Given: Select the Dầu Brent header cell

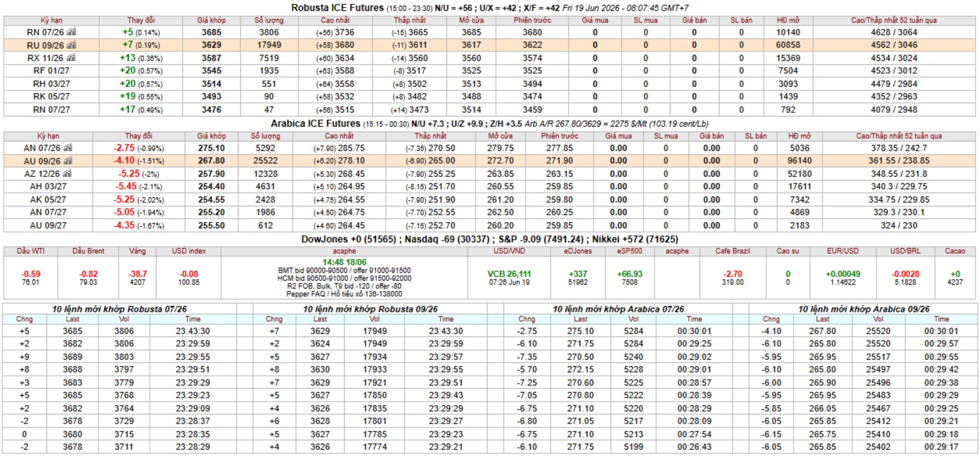Looking at the screenshot, I should 88,251.
